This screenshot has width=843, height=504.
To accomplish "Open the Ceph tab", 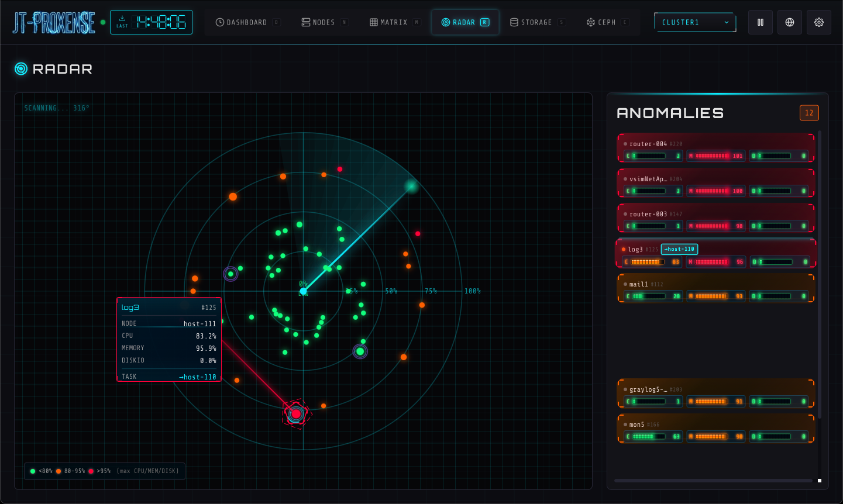I will pyautogui.click(x=607, y=22).
